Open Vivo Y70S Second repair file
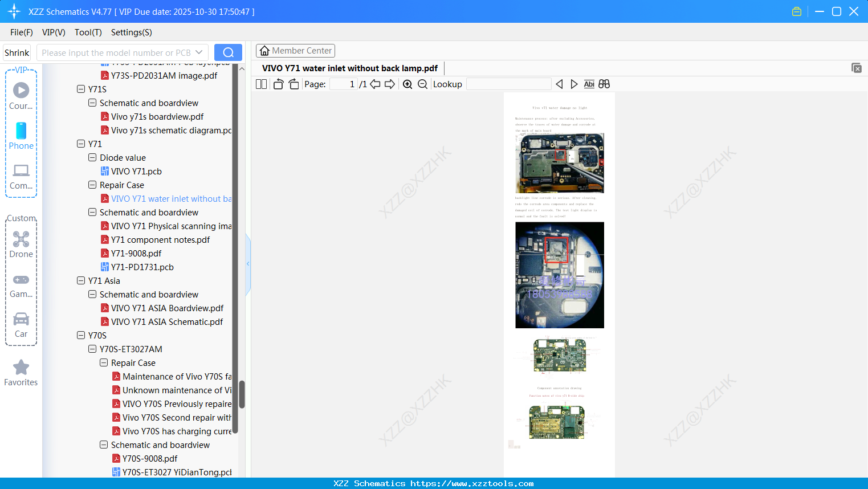This screenshot has width=868, height=489. pyautogui.click(x=172, y=417)
